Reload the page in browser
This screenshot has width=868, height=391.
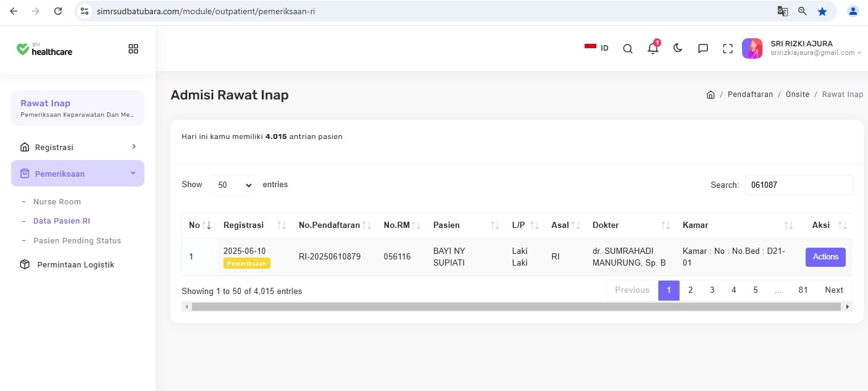pyautogui.click(x=58, y=11)
